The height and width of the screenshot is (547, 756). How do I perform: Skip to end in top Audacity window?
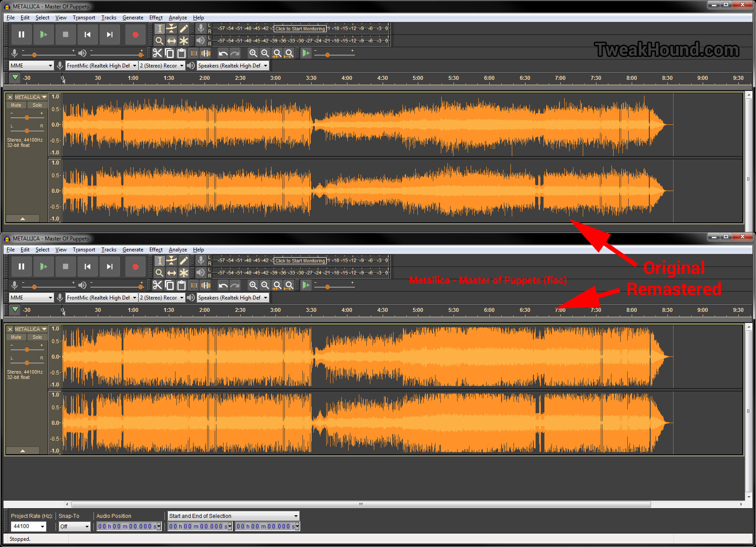(x=109, y=34)
